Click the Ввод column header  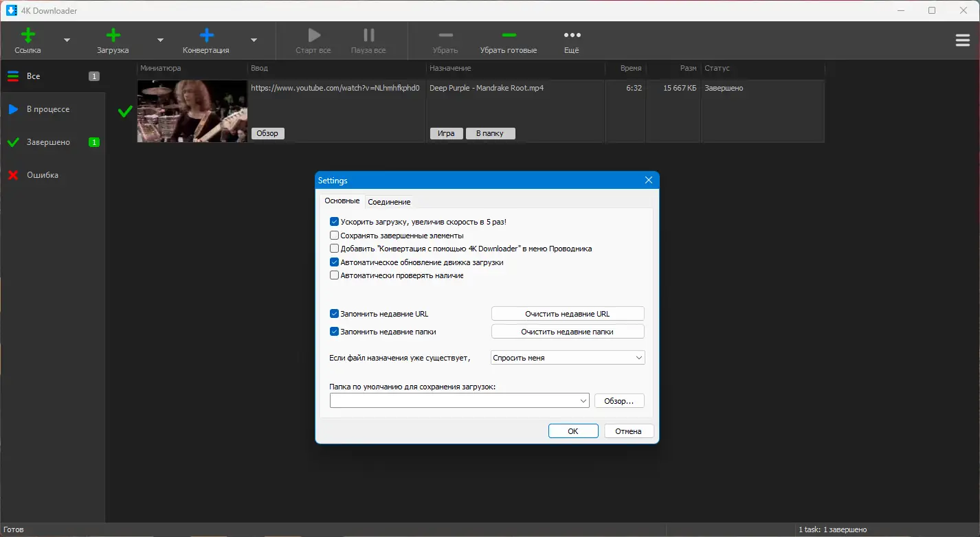click(x=337, y=68)
